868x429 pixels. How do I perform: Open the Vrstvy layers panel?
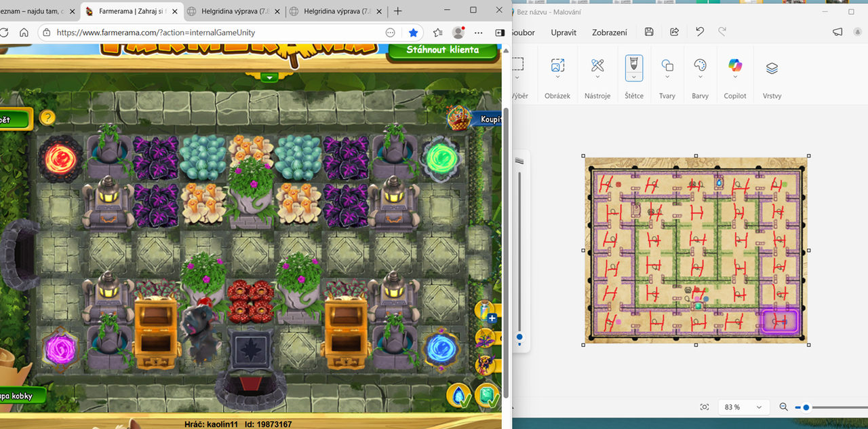(x=772, y=68)
